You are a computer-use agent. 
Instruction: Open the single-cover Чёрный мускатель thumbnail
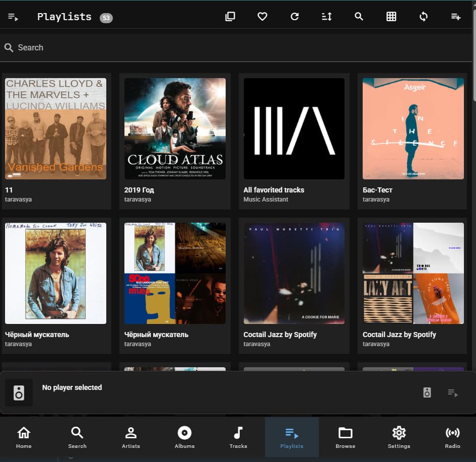pyautogui.click(x=55, y=273)
